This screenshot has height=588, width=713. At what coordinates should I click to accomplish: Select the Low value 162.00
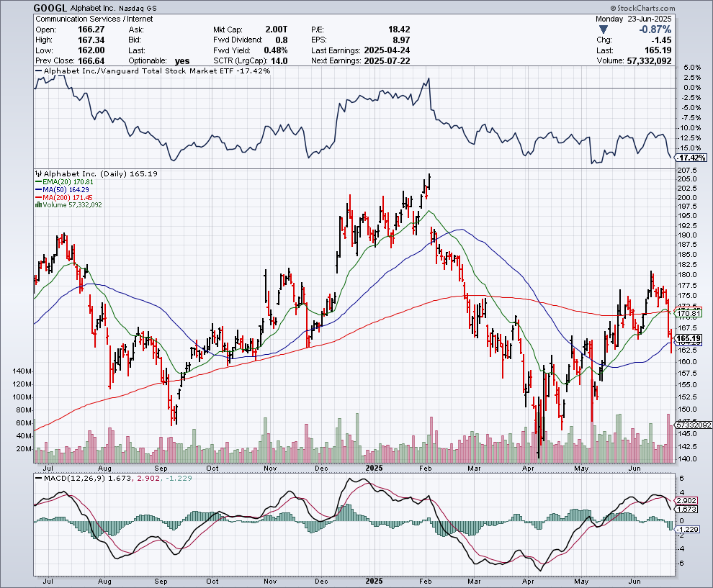pyautogui.click(x=91, y=50)
